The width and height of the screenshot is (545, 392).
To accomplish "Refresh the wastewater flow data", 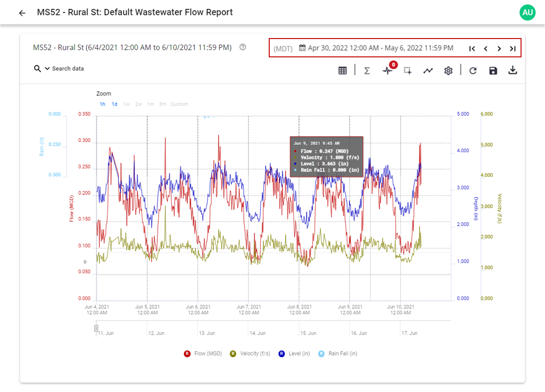I will pos(473,70).
